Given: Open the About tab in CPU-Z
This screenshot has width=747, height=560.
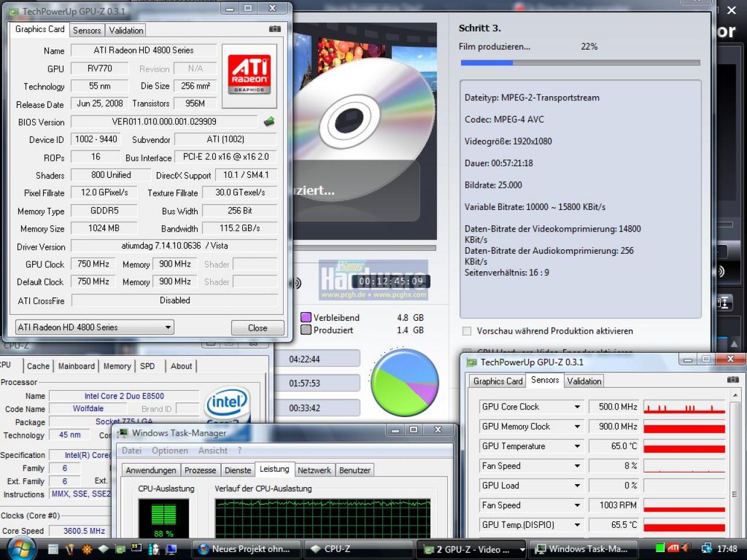Looking at the screenshot, I should pos(181,366).
